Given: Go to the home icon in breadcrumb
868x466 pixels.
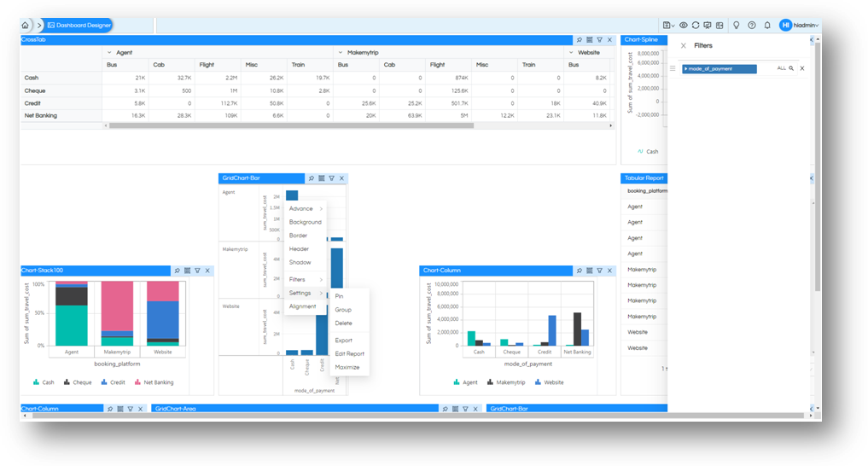Looking at the screenshot, I should (x=25, y=25).
